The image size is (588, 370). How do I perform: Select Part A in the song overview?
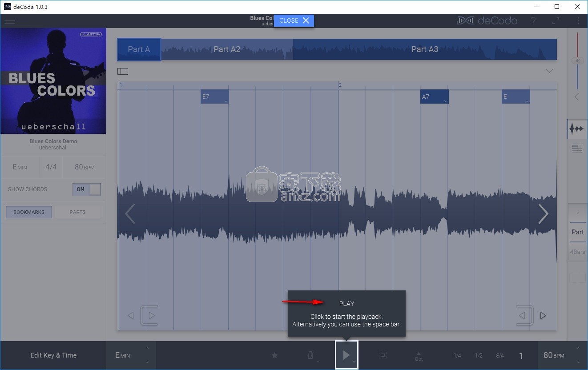(x=139, y=49)
